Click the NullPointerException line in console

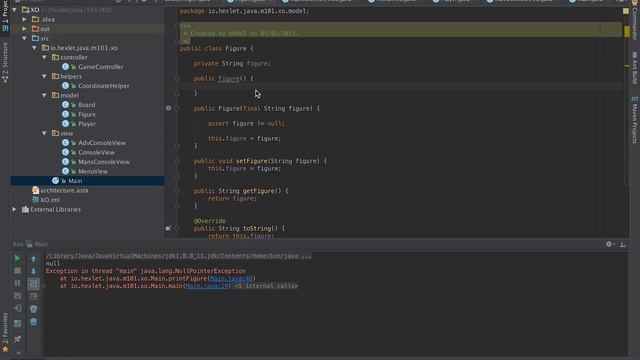click(x=146, y=271)
